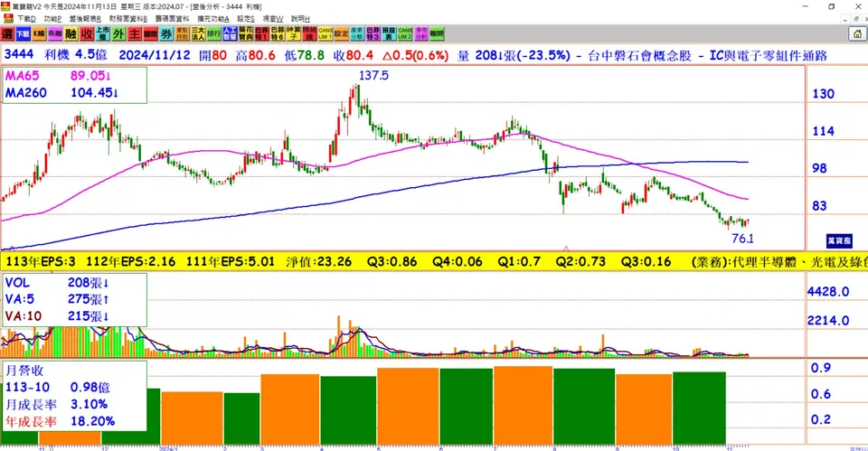Open the 葵花寶典 toolbar icon
Screen dimensions: 868x451
246,33
